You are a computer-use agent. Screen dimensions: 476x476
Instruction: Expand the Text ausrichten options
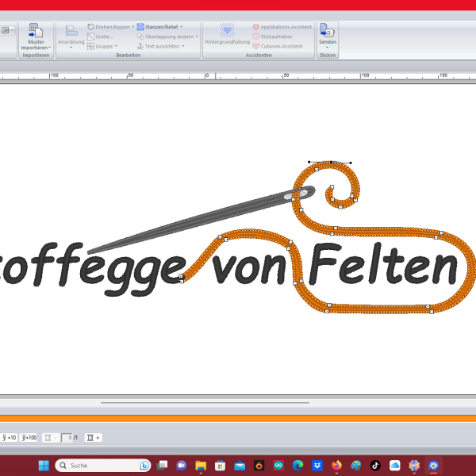click(183, 46)
